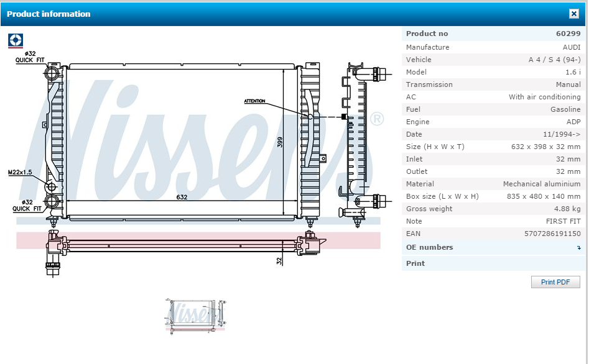The height and width of the screenshot is (364, 589).
Task: Click the Gross weight value 4.88 kg
Action: point(567,209)
